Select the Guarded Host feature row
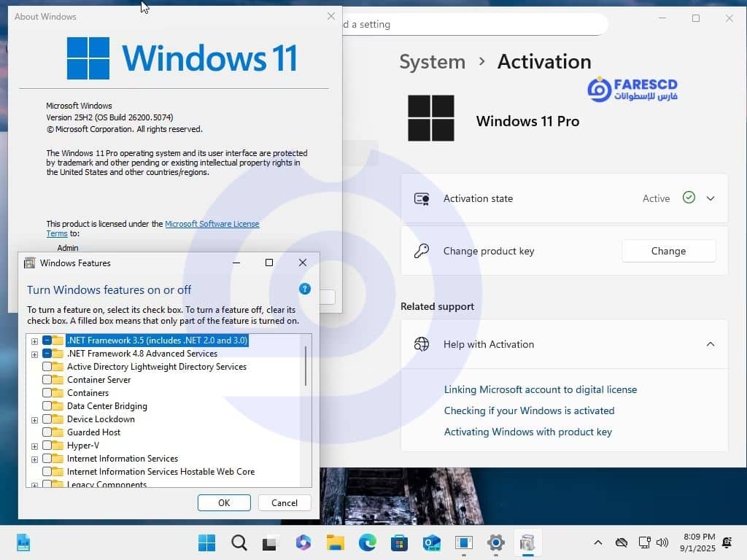This screenshot has width=747, height=560. click(93, 432)
